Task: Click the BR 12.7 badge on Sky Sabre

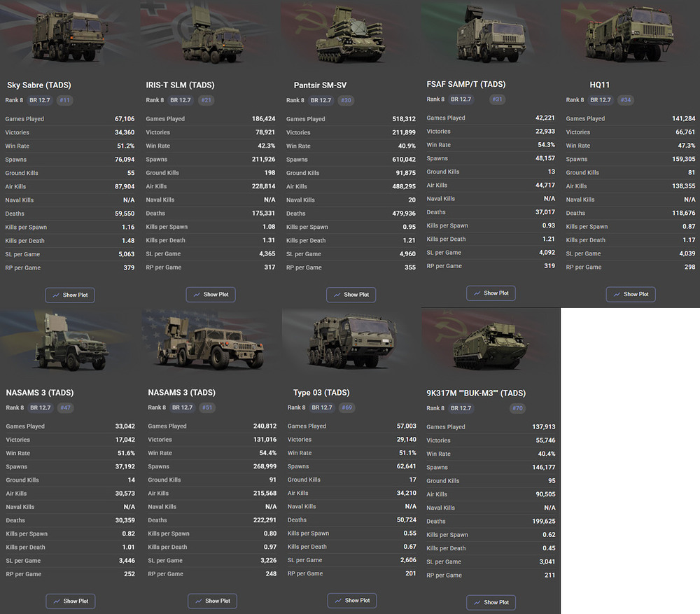Action: click(40, 100)
